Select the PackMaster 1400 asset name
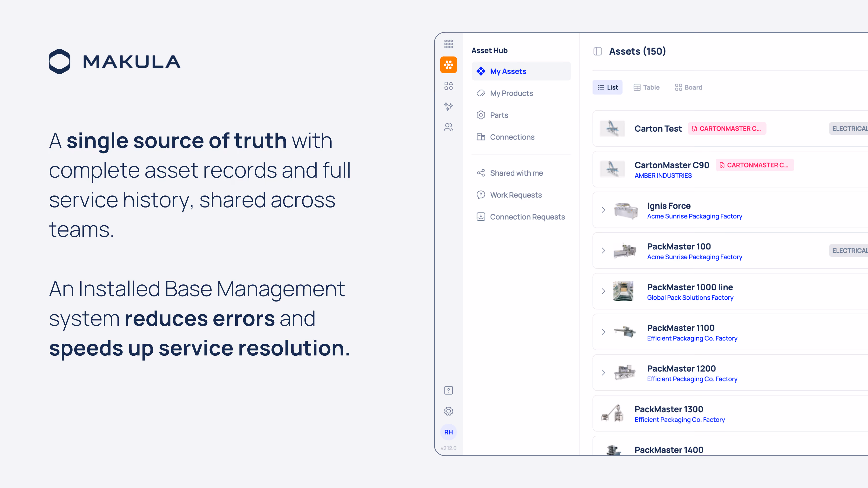This screenshot has height=488, width=868. pos(669,450)
